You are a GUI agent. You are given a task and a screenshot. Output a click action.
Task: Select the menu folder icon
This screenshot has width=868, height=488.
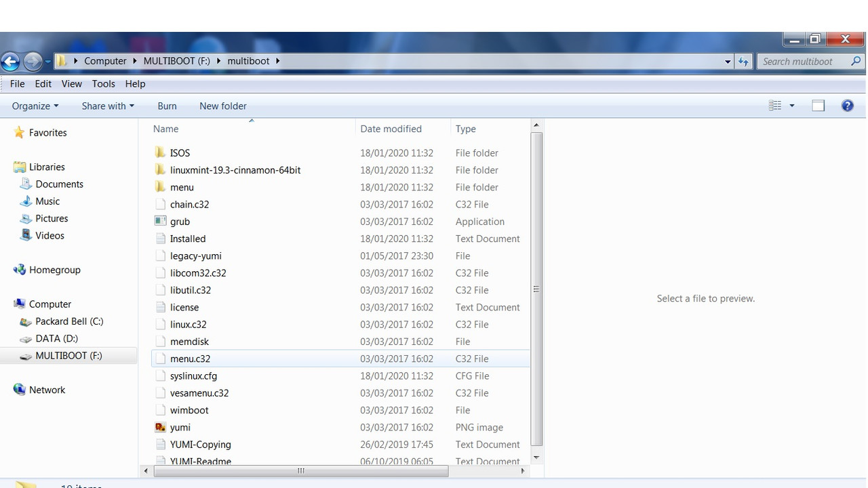click(x=160, y=187)
